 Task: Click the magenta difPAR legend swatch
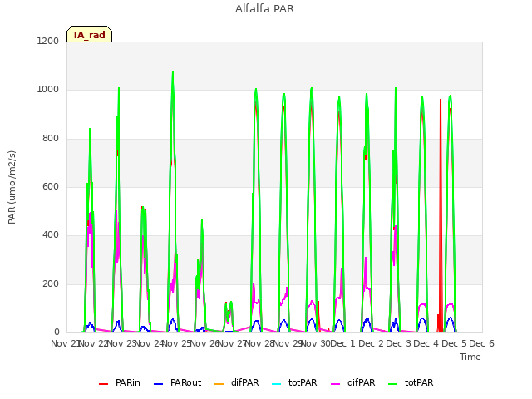[x=336, y=384]
